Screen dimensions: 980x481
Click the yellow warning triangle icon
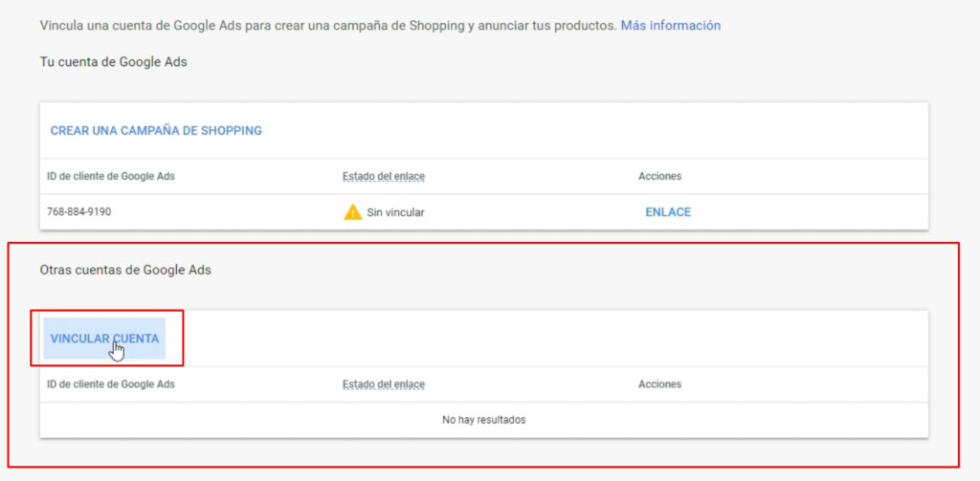tap(352, 211)
